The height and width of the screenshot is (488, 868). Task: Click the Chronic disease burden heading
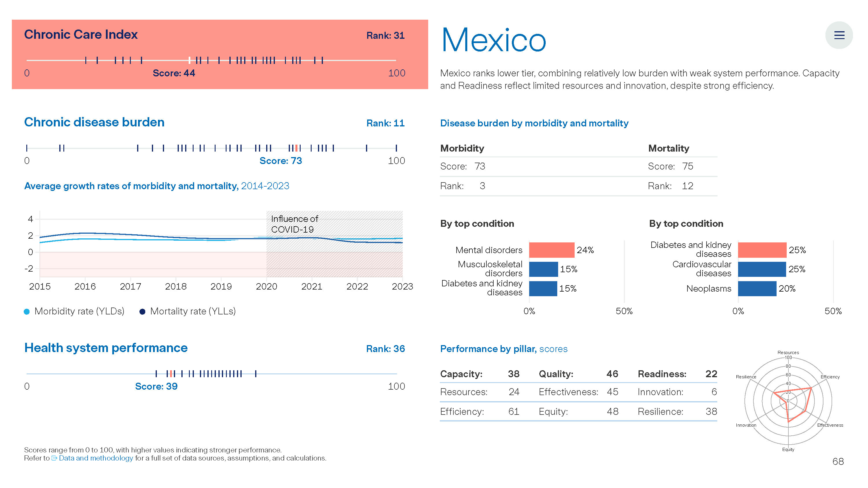(x=94, y=122)
